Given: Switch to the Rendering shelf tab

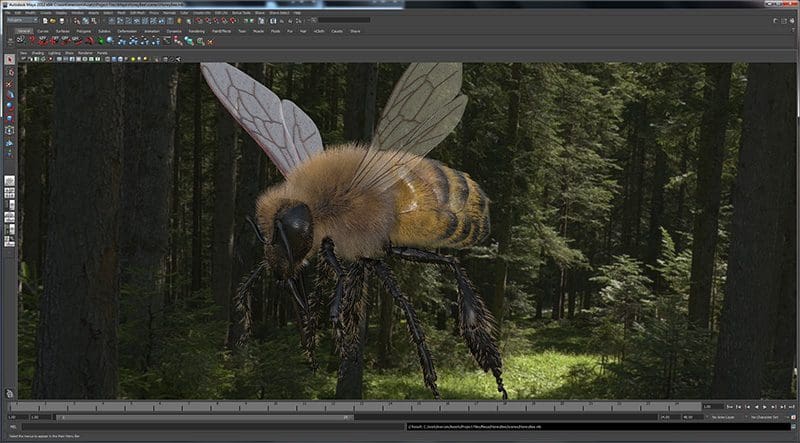Looking at the screenshot, I should 196,31.
